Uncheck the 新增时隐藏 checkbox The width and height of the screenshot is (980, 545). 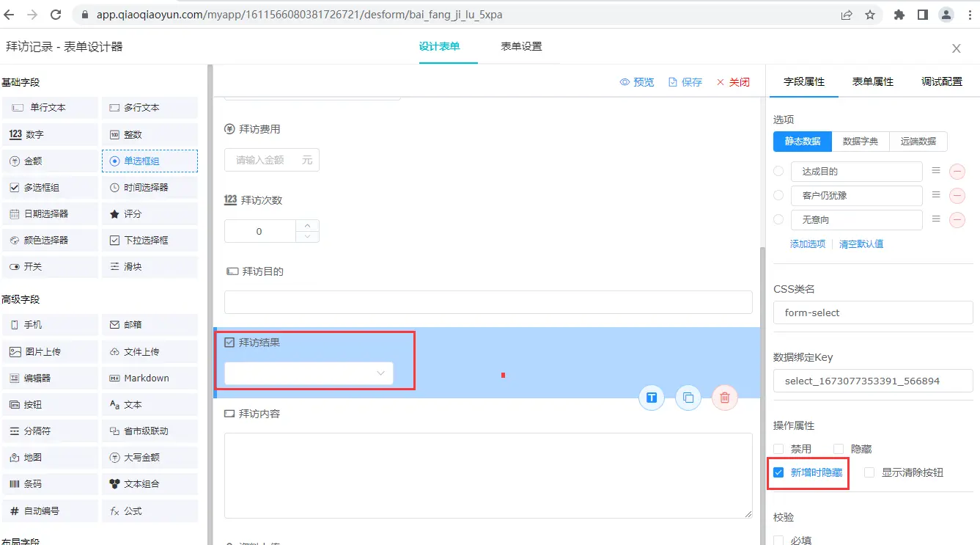coord(778,472)
